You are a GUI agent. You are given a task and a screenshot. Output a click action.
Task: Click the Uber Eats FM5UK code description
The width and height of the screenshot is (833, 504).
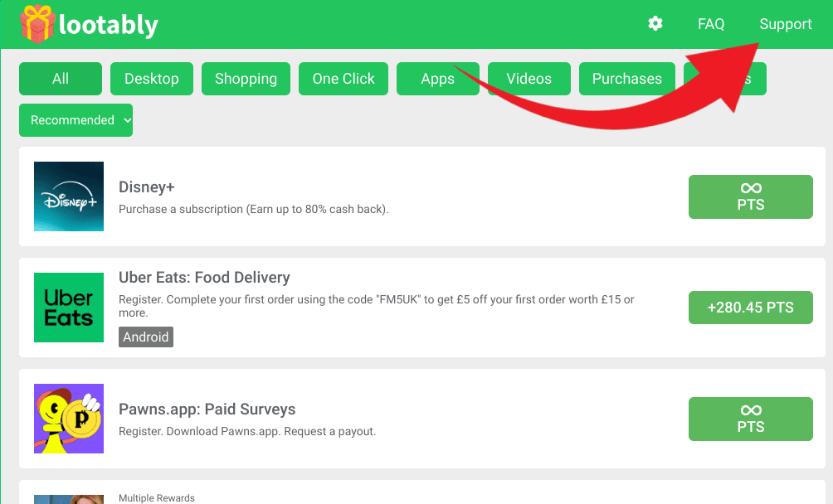coord(376,306)
